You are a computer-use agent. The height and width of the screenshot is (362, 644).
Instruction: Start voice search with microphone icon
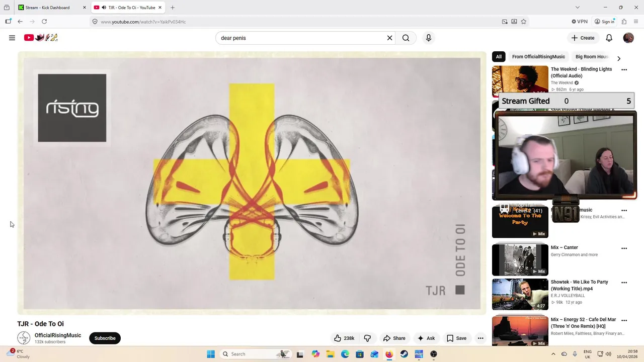pyautogui.click(x=429, y=38)
